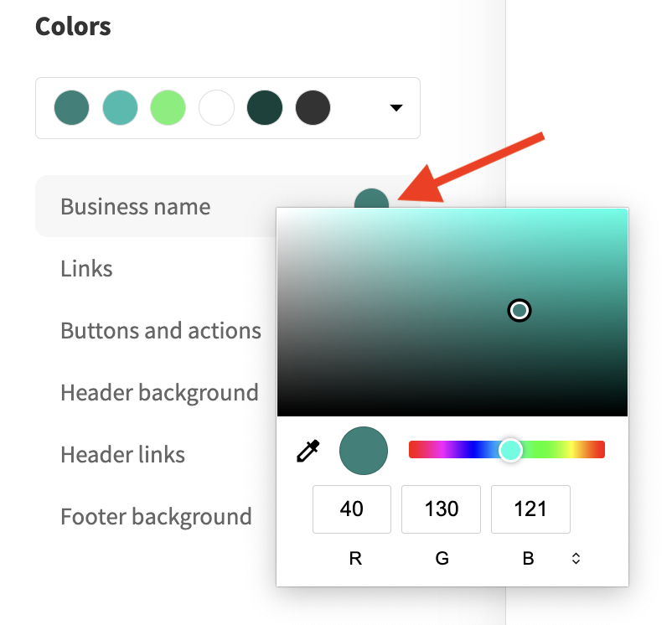Viewport: 672px width, 625px height.
Task: Choose the dark charcoal swatch in the palette
Action: [x=313, y=108]
